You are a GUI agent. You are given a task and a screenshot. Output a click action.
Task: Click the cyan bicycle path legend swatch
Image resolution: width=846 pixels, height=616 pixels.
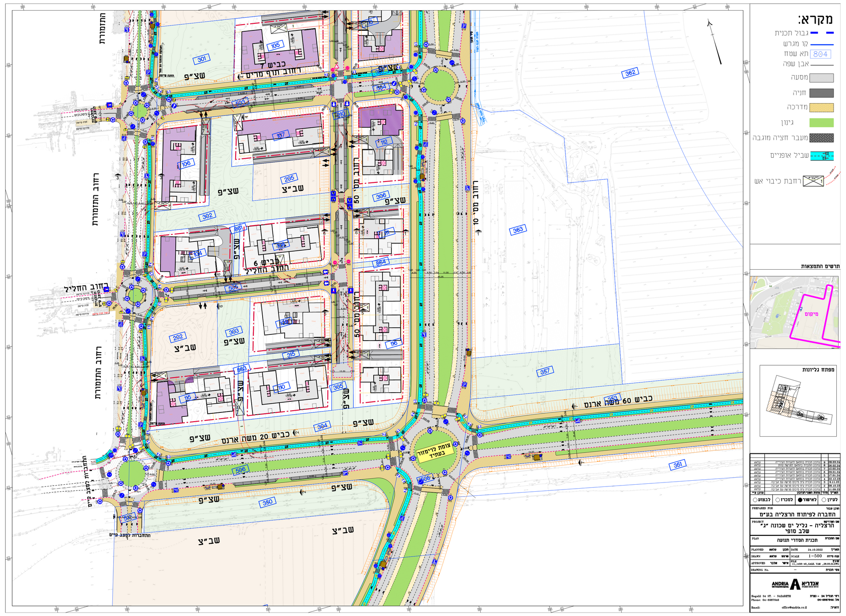tap(821, 156)
